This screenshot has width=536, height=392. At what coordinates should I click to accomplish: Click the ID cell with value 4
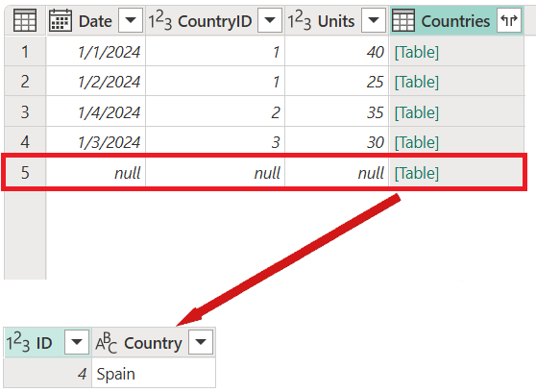(x=47, y=373)
